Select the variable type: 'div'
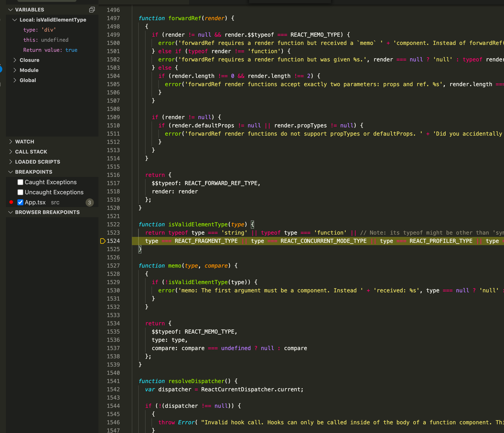The width and height of the screenshot is (504, 433). pyautogui.click(x=40, y=30)
